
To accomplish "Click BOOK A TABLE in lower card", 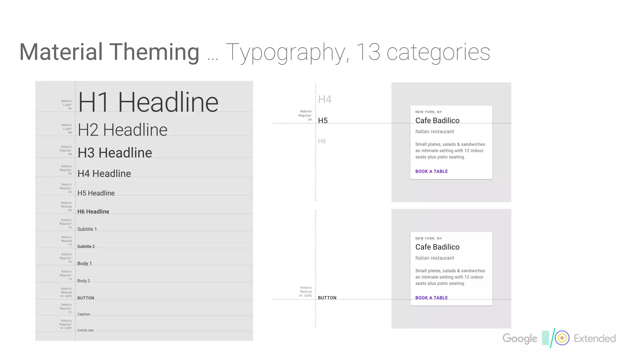I will pos(431,298).
